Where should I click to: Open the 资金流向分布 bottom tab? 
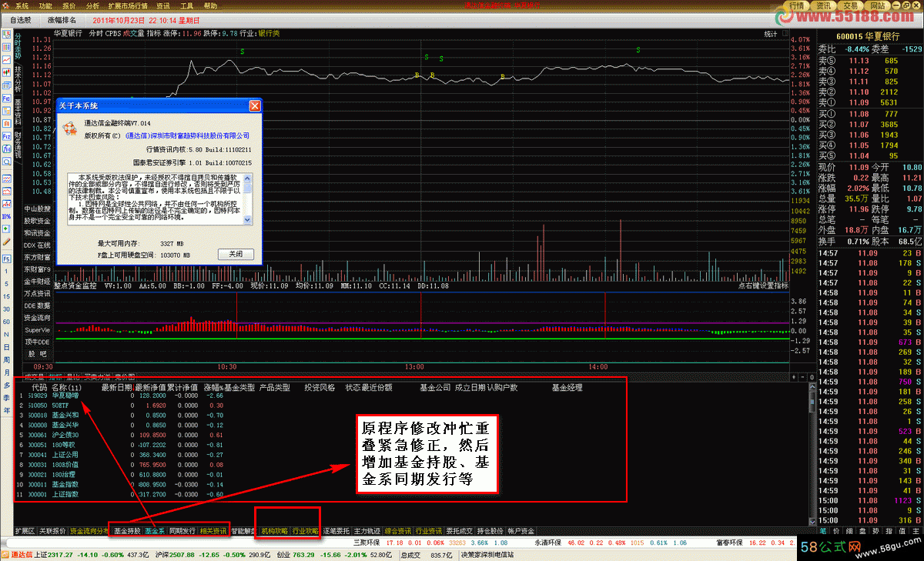(89, 531)
